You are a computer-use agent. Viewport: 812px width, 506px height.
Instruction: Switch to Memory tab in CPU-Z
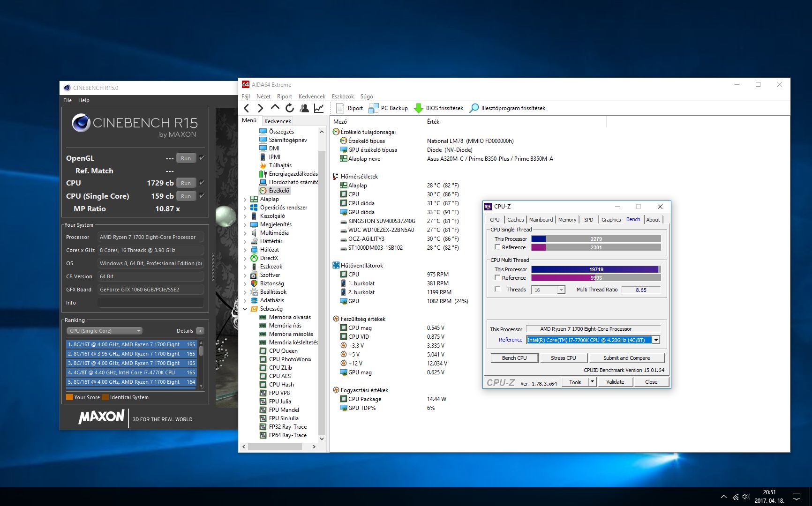567,220
